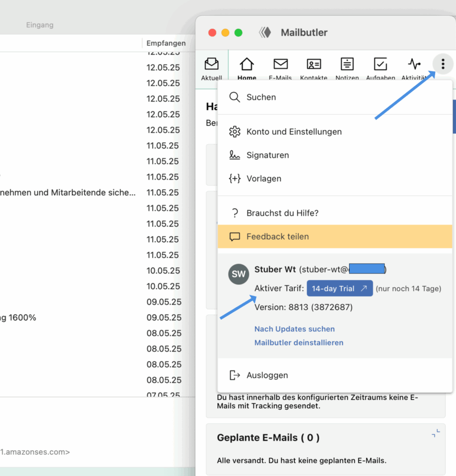456x476 pixels.
Task: Go to the Home tab
Action: (x=247, y=69)
